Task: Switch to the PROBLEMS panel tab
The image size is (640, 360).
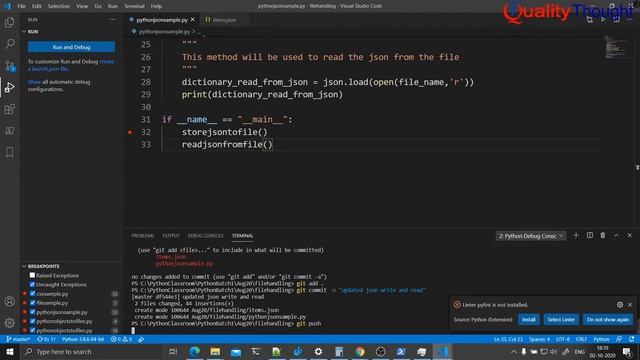Action: (x=143, y=236)
